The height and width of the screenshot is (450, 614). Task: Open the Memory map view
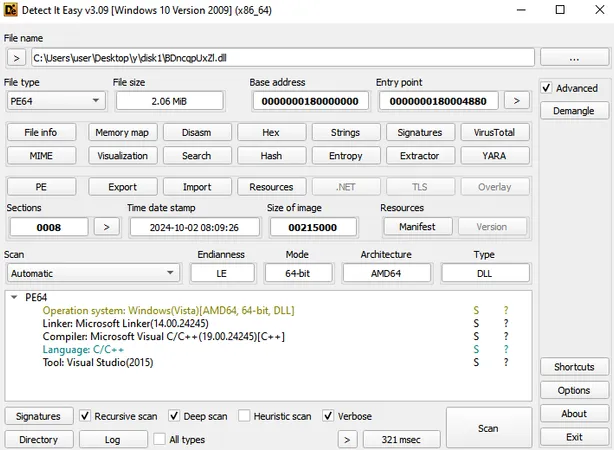click(123, 132)
